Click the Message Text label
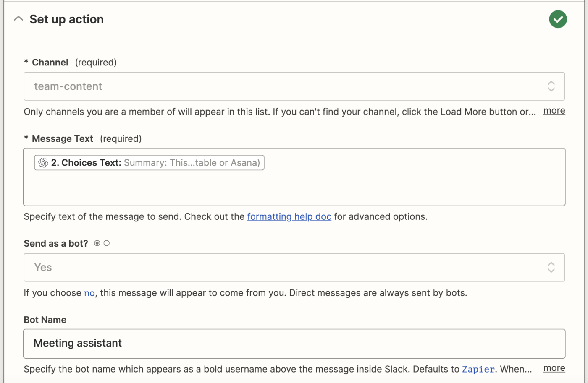This screenshot has height=383, width=588. pyautogui.click(x=63, y=139)
